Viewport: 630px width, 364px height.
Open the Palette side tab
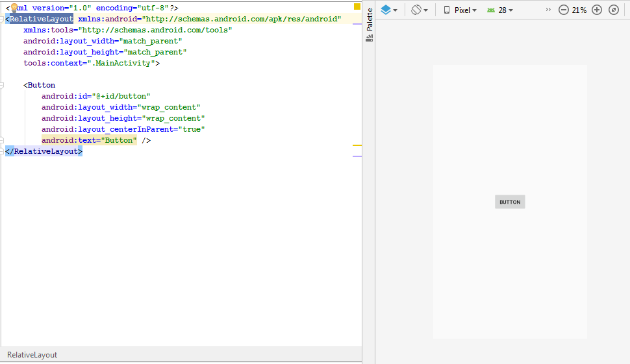click(369, 19)
